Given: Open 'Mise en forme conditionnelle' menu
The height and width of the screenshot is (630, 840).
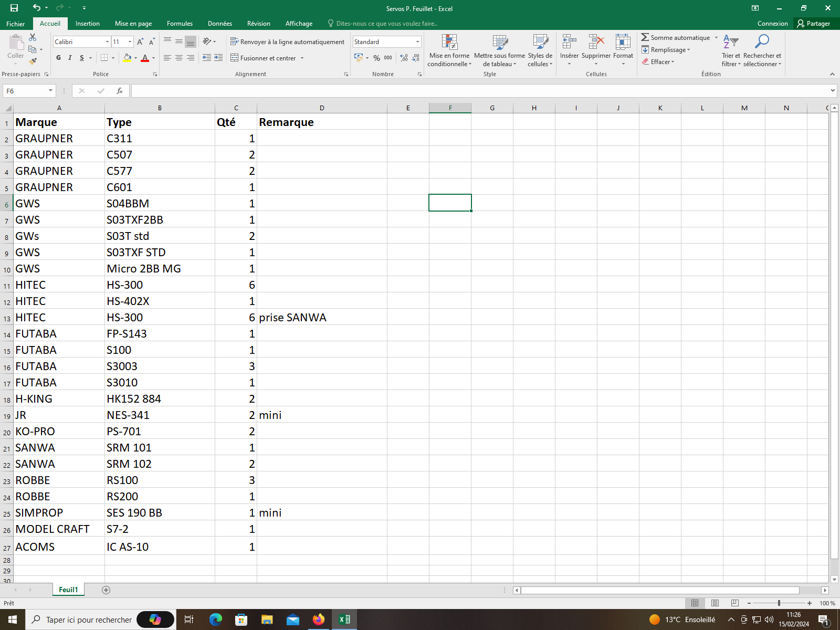Looking at the screenshot, I should tap(449, 50).
